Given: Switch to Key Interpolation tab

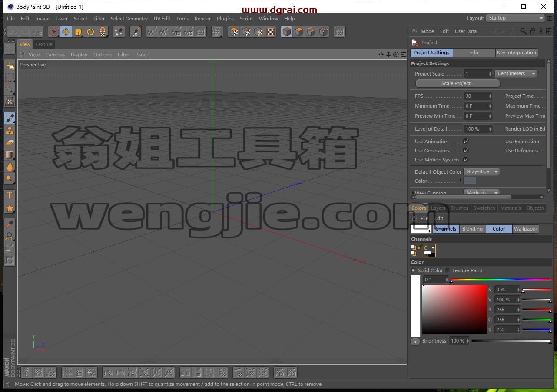Looking at the screenshot, I should click(x=517, y=53).
